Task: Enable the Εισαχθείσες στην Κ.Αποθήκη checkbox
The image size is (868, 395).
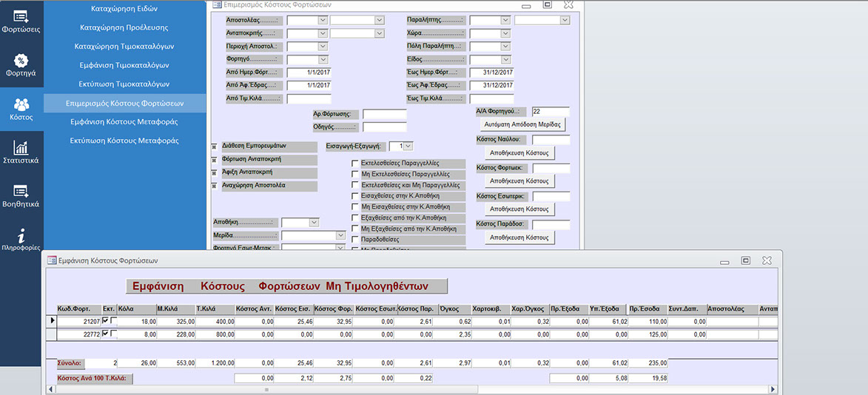Action: [x=355, y=196]
